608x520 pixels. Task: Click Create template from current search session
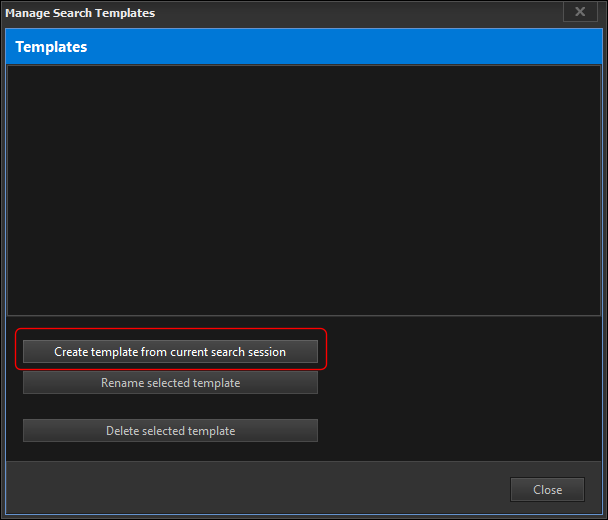click(x=170, y=352)
